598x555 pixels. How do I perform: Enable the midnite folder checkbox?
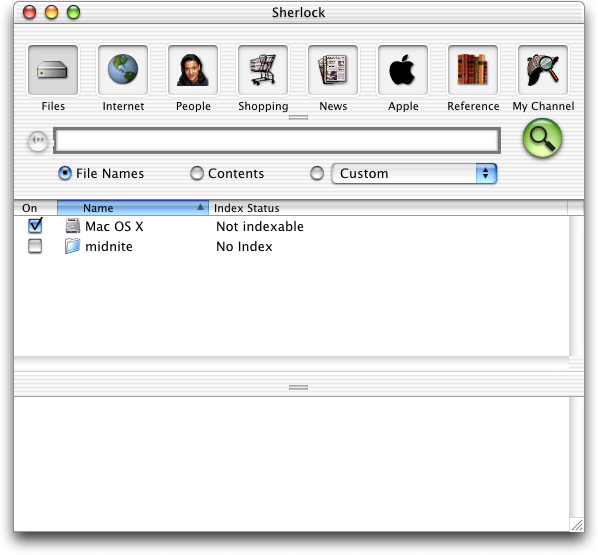click(x=35, y=246)
